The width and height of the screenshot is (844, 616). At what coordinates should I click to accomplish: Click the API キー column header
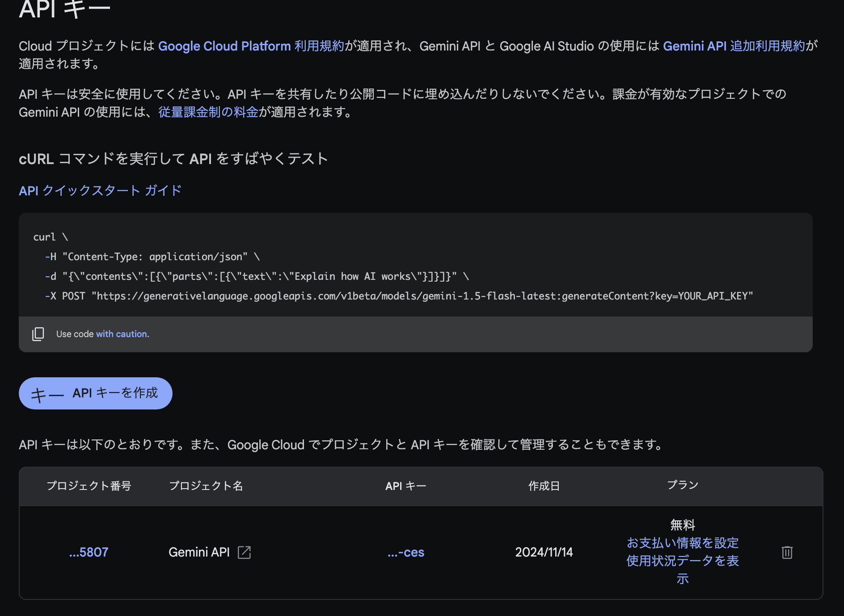(x=406, y=486)
